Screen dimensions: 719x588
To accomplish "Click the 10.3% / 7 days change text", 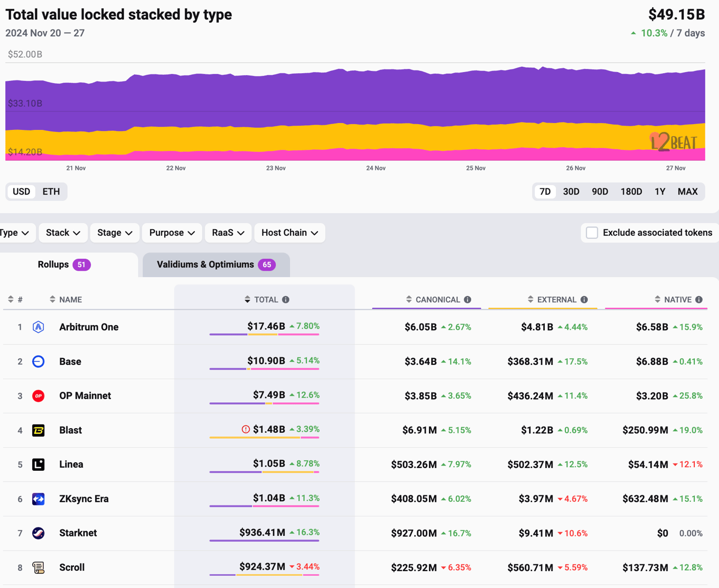I will pos(673,33).
